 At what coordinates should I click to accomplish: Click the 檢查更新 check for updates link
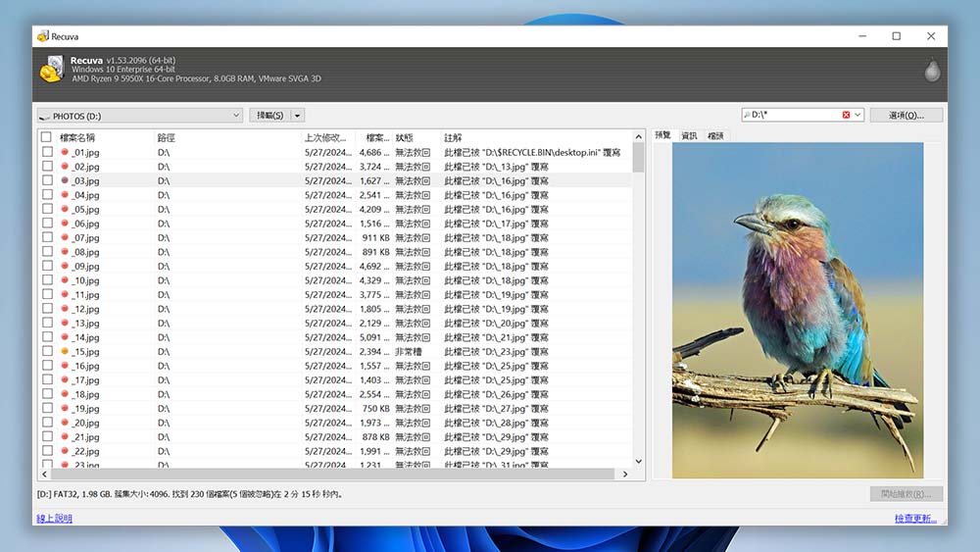point(915,519)
